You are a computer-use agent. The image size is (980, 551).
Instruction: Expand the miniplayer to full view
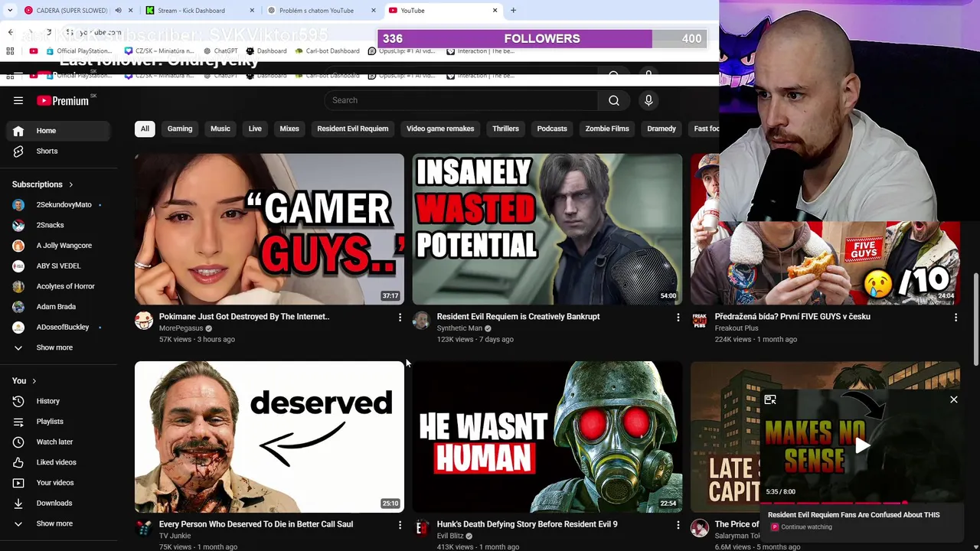point(770,399)
